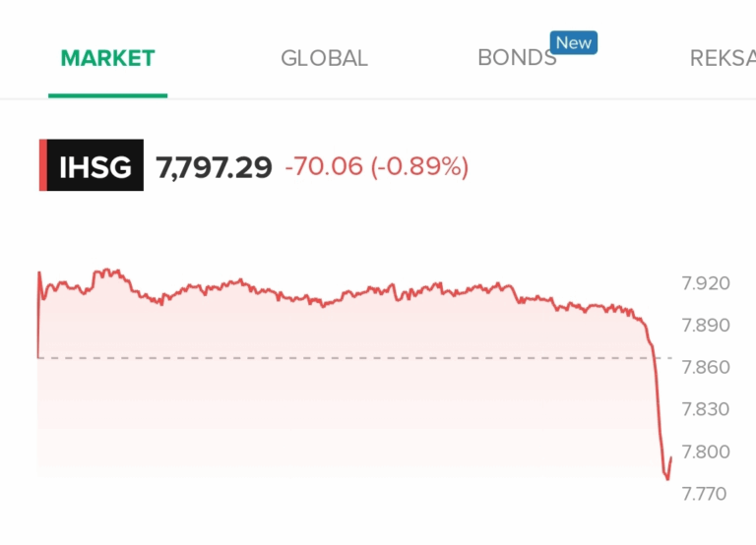Select the BONDS tab
Image resolution: width=756 pixels, height=545 pixels.
click(x=517, y=58)
